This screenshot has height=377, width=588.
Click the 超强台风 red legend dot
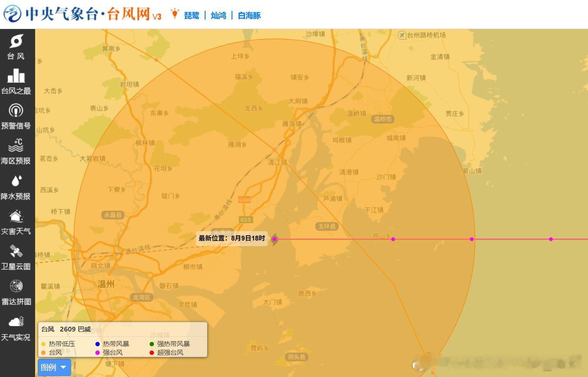[152, 353]
